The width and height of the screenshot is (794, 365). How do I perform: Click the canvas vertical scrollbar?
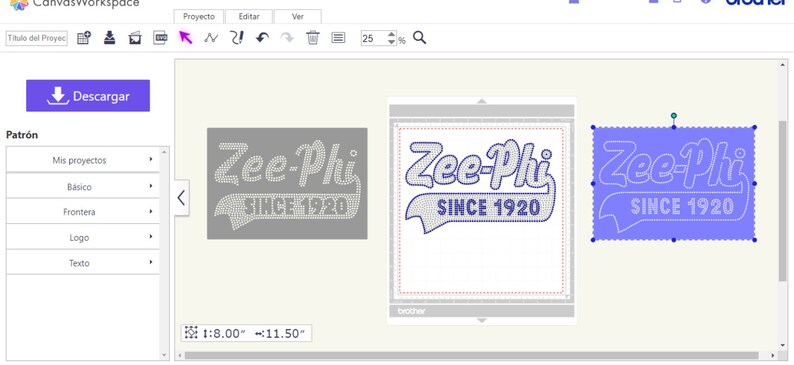pyautogui.click(x=783, y=201)
